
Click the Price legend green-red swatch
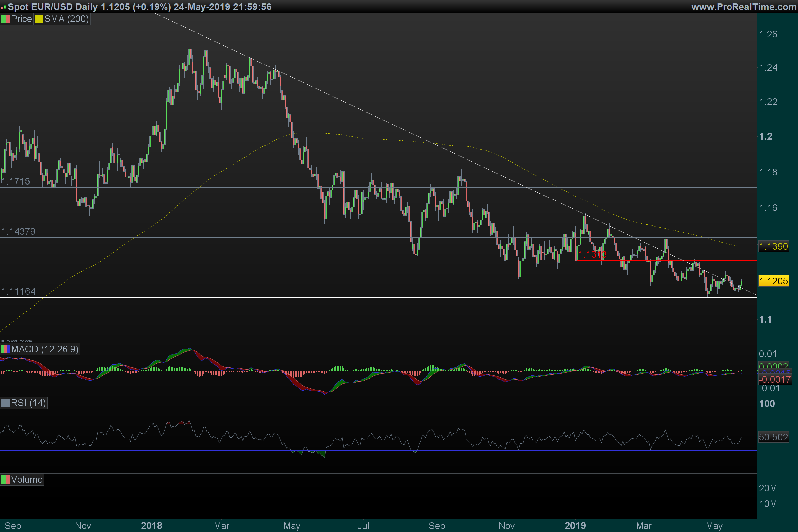coord(5,19)
